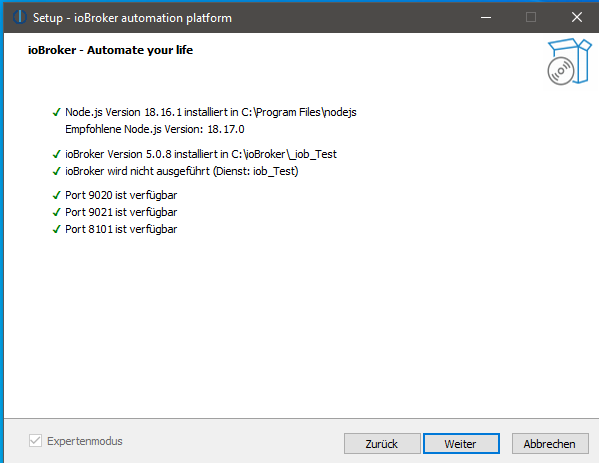This screenshot has height=463, width=599.
Task: Click title 'Setup - ioBroker automation platform'
Action: (132, 18)
